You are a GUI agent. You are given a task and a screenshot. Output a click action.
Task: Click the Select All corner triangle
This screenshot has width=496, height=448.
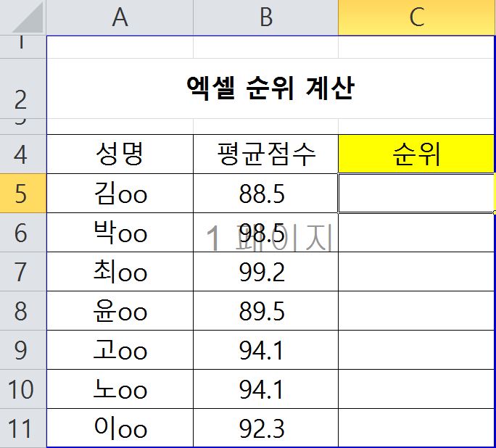28,17
